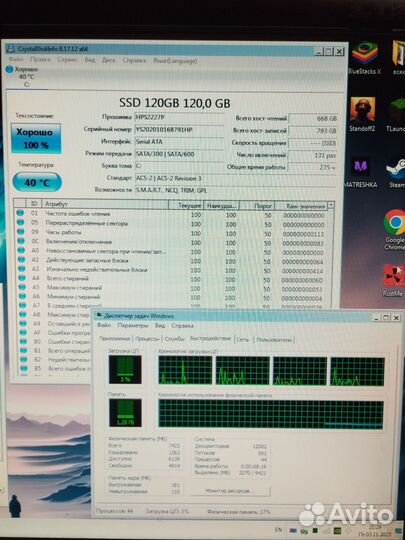
Task: Click the Переназначенные сектора attribute row
Action: point(173,224)
